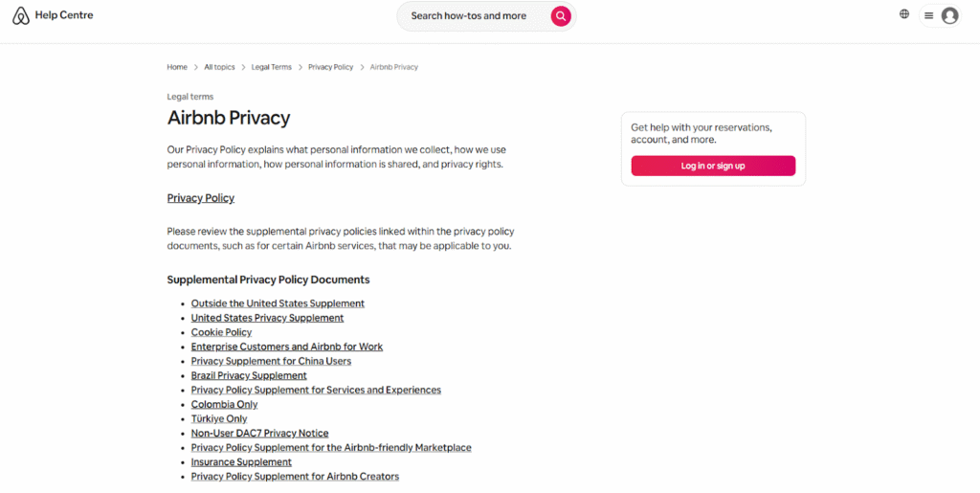This screenshot has width=980, height=493.
Task: Click the user profile avatar icon
Action: pyautogui.click(x=949, y=15)
